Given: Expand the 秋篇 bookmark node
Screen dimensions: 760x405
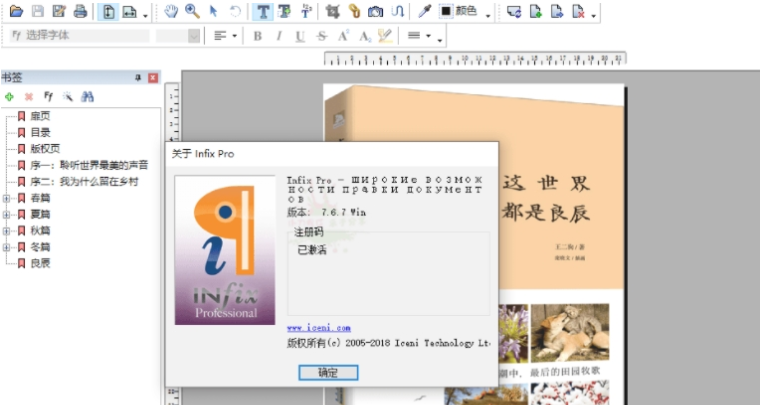Looking at the screenshot, I should coord(6,231).
